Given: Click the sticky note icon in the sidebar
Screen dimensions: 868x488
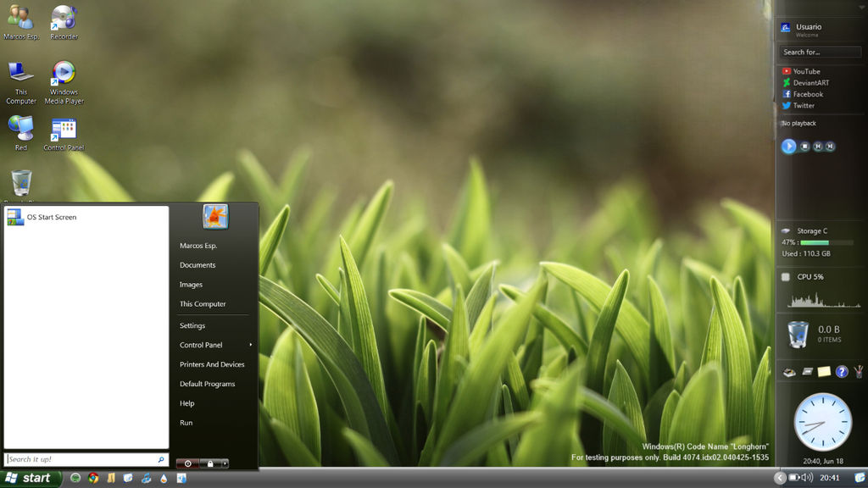Looking at the screenshot, I should coord(824,371).
